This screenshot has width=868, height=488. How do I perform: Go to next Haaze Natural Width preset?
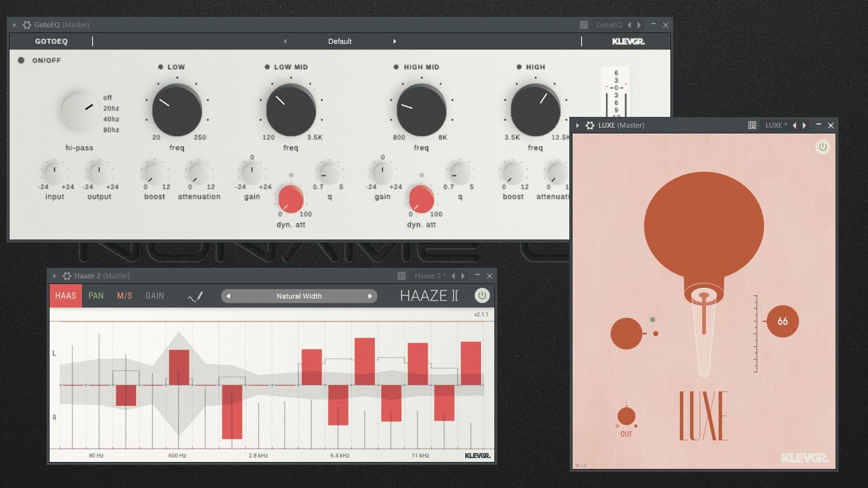coord(370,296)
